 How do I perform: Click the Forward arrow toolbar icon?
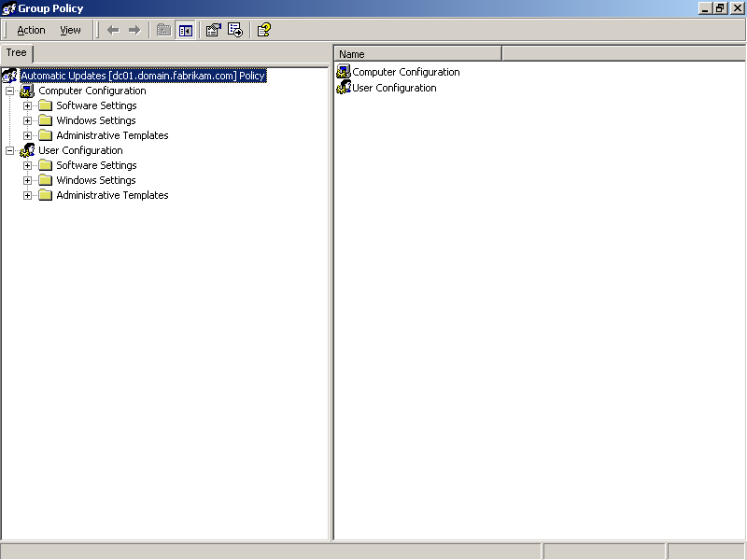pos(134,30)
